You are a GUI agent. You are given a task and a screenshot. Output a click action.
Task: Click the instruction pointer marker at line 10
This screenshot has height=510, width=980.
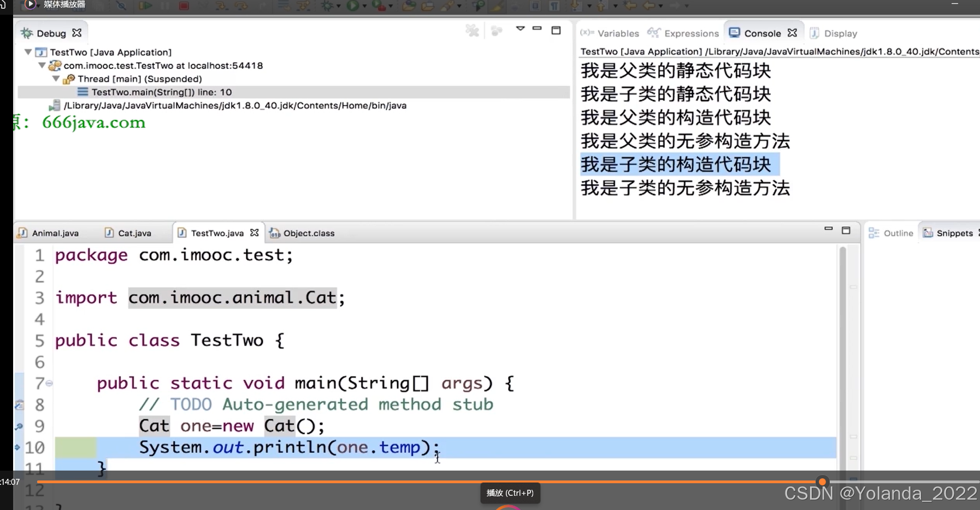(x=17, y=447)
